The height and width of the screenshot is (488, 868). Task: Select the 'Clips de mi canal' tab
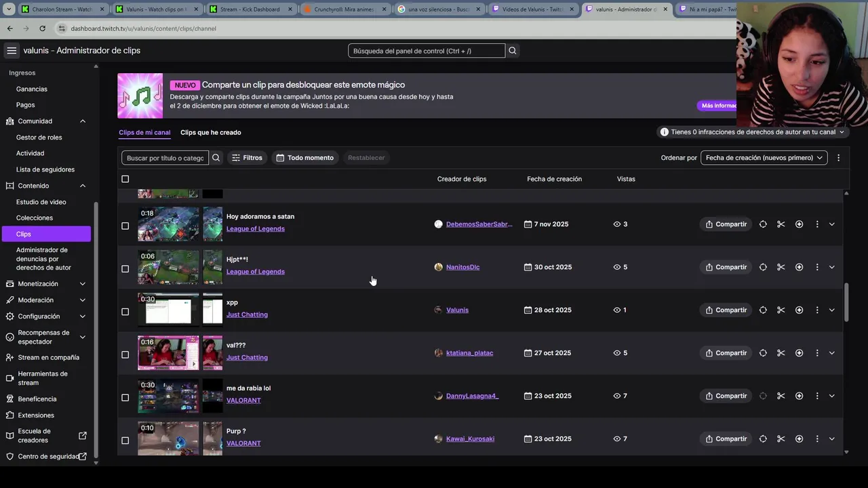[144, 133]
